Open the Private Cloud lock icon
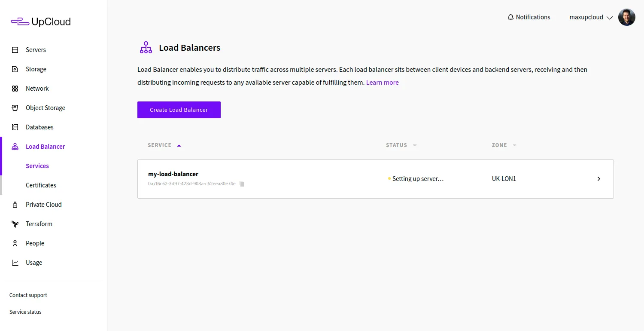This screenshot has width=644, height=331. 15,205
